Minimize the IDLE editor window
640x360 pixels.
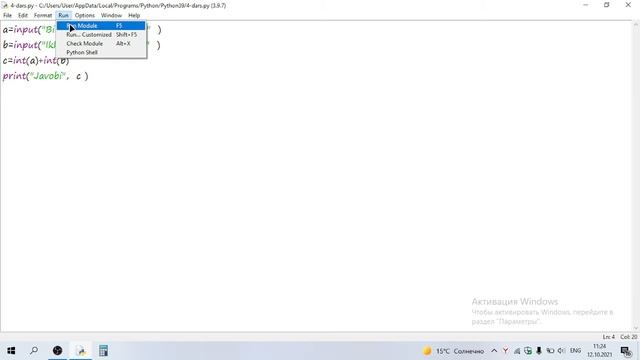[x=586, y=5]
